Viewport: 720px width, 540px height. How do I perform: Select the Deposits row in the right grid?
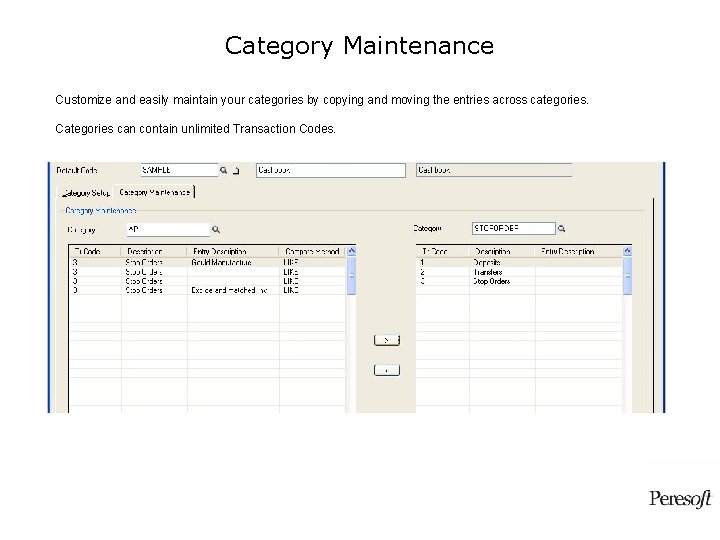tap(519, 263)
